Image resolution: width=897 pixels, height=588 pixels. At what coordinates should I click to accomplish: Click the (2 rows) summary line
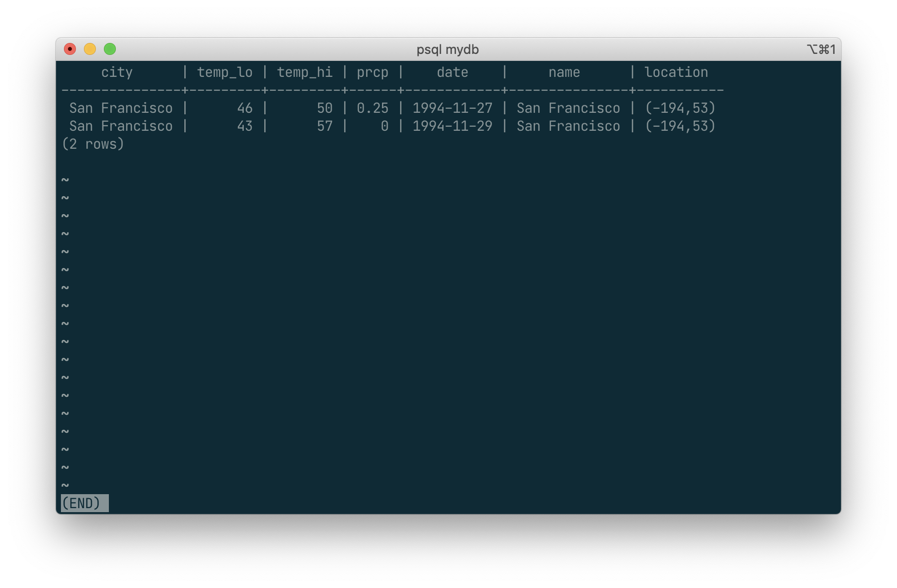[93, 144]
